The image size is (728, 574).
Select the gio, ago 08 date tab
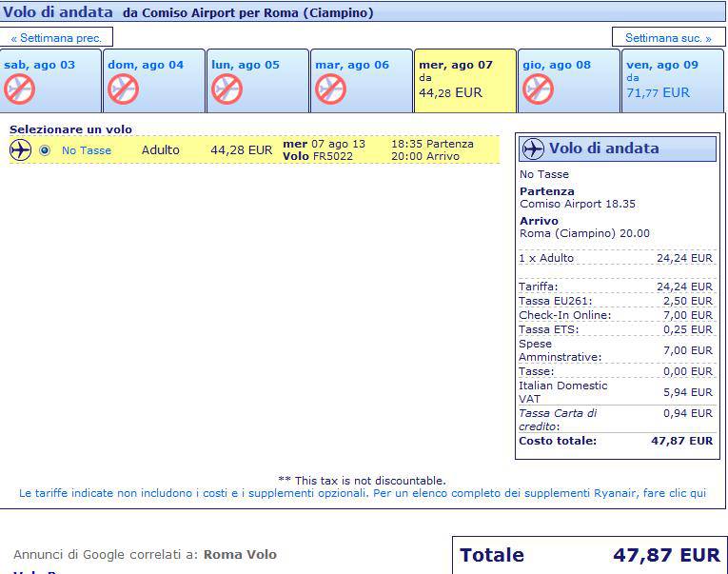tap(569, 81)
